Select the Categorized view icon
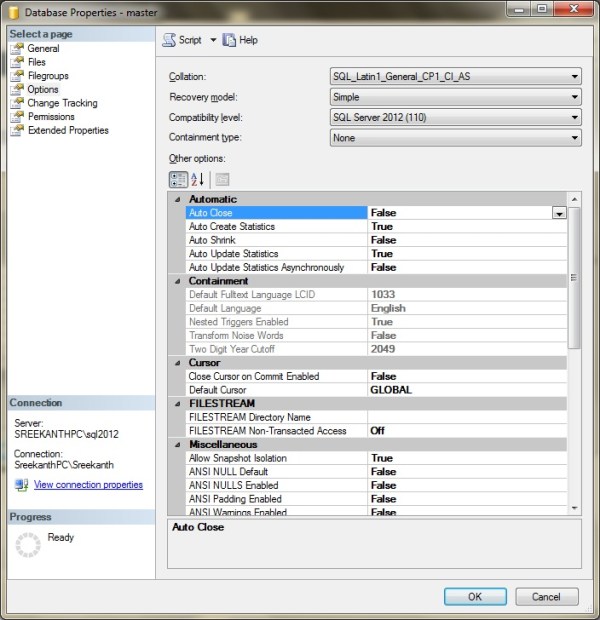600x620 pixels. (x=178, y=179)
